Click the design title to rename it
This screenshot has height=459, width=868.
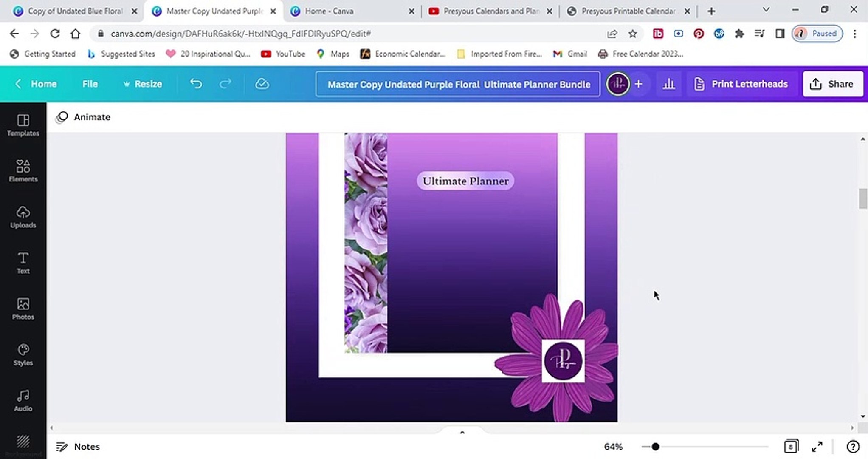[457, 84]
